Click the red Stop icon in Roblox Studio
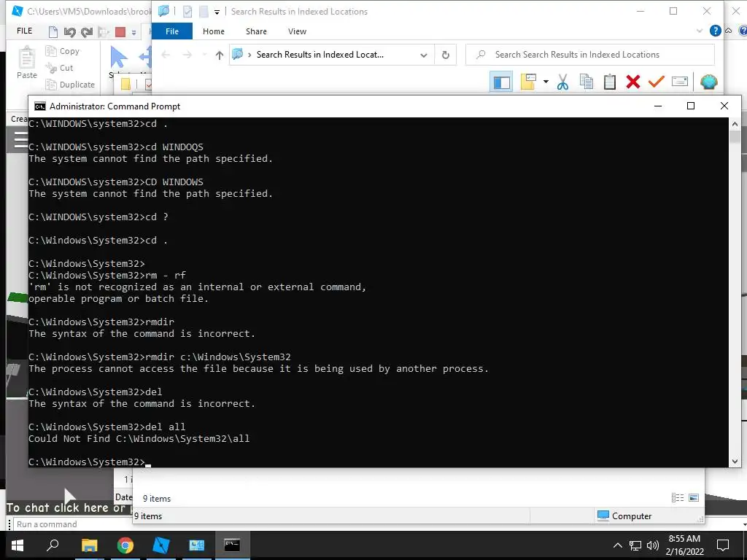This screenshot has width=747, height=560. coord(120,32)
